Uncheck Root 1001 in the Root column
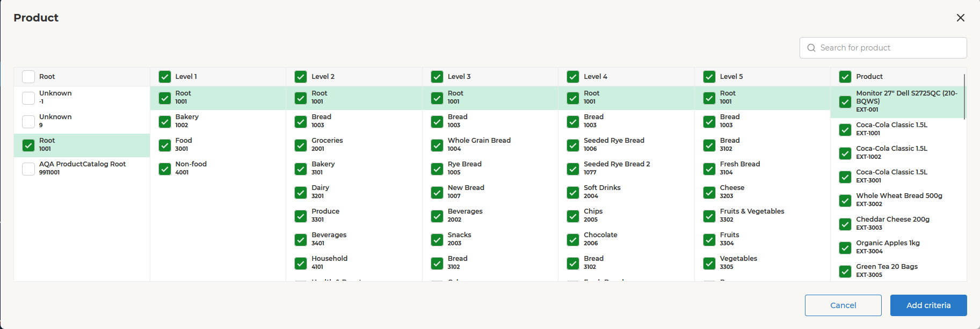 (28, 145)
